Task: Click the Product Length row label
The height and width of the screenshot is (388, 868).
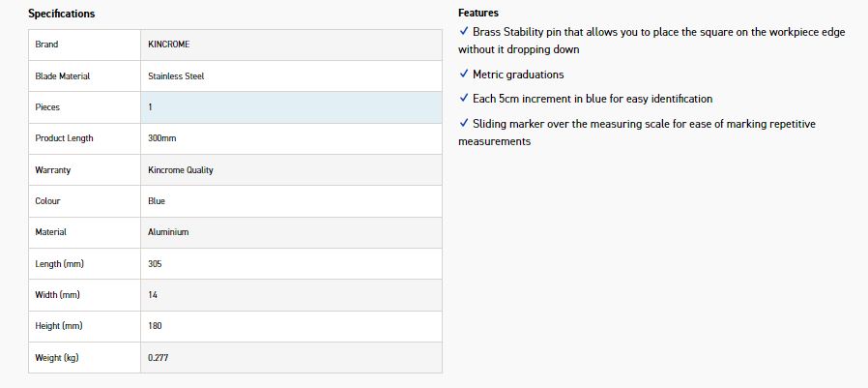Action: pos(64,138)
